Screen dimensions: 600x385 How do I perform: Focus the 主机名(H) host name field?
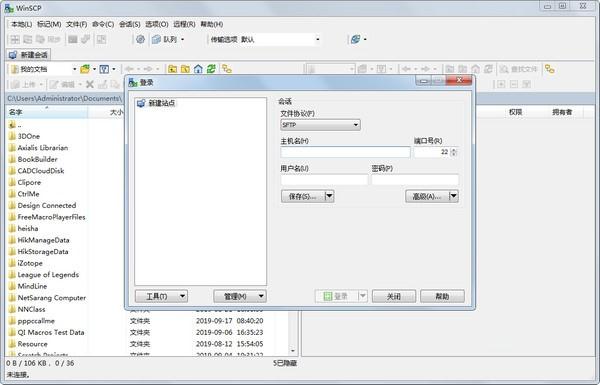345,152
